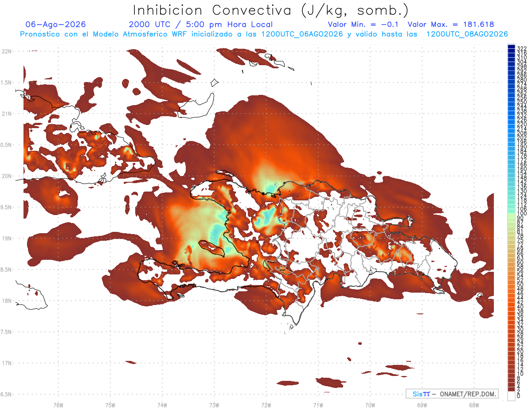The height and width of the screenshot is (411, 532).
Task: Click the longitude label "70W"
Action: [370, 405]
